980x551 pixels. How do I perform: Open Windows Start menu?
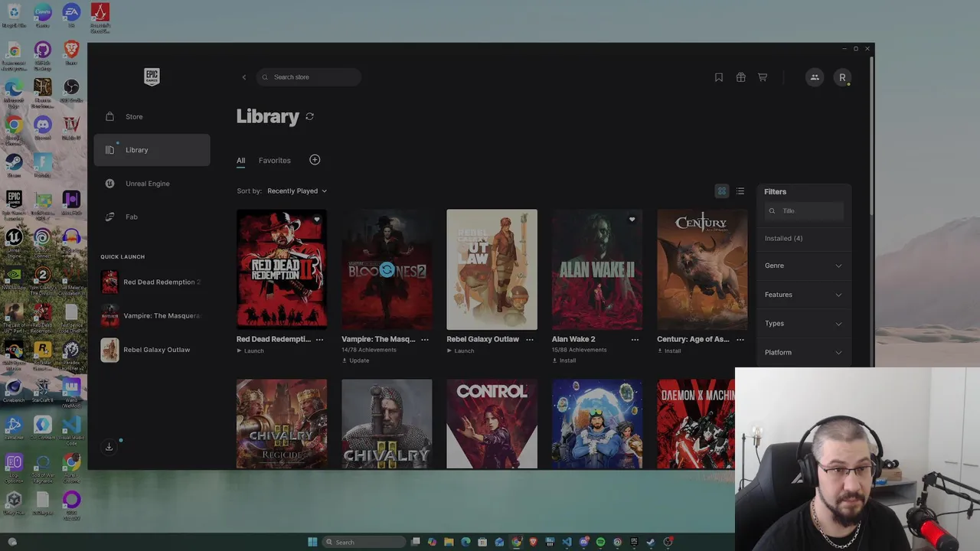(312, 542)
